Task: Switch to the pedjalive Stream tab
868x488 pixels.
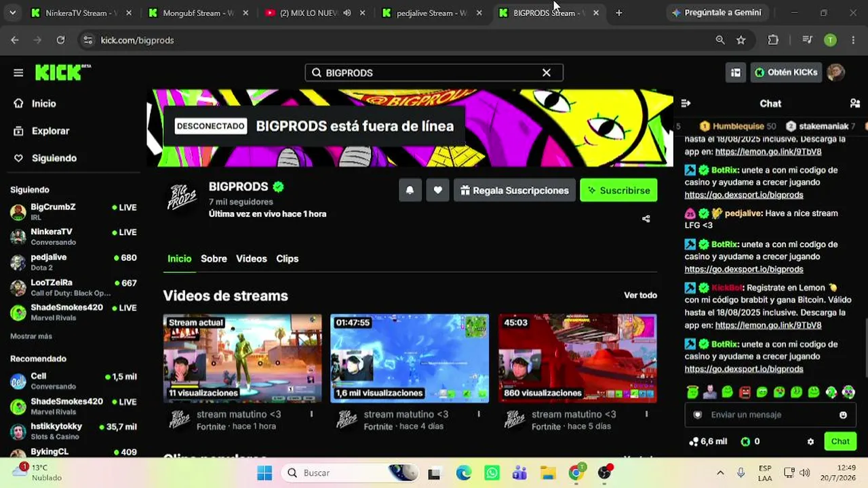Action: tap(431, 13)
